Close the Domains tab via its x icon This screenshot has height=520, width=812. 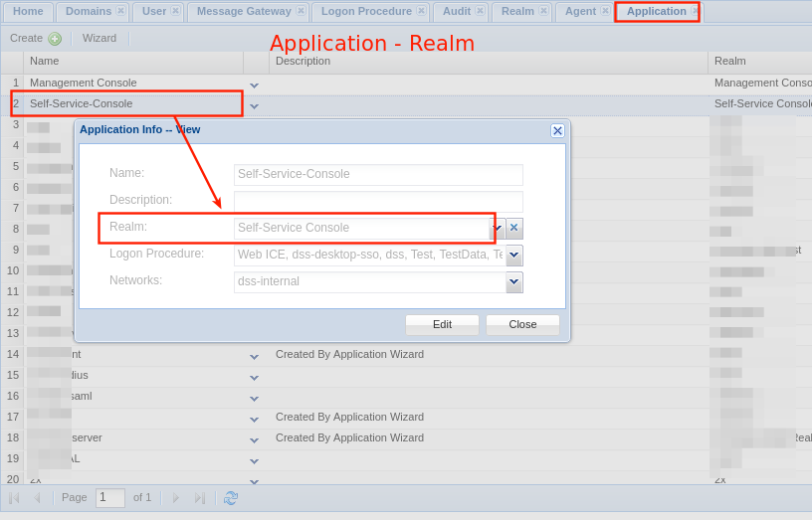(120, 11)
